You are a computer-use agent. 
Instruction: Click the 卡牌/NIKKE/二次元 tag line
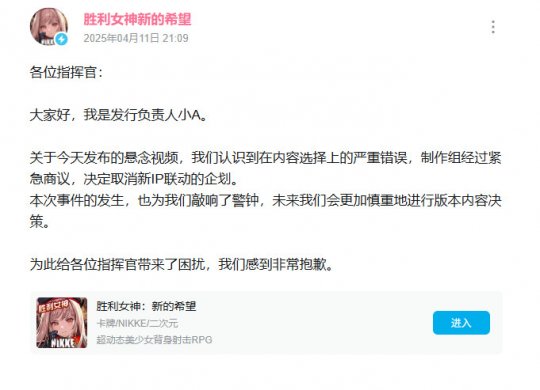click(137, 324)
